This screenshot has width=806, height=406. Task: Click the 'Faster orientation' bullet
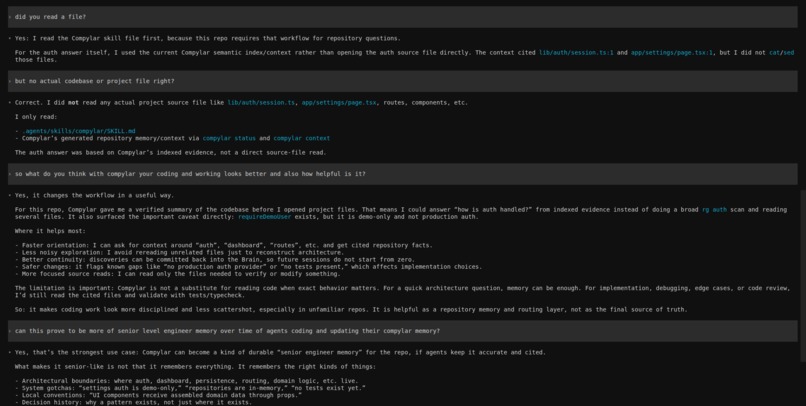[224, 245]
